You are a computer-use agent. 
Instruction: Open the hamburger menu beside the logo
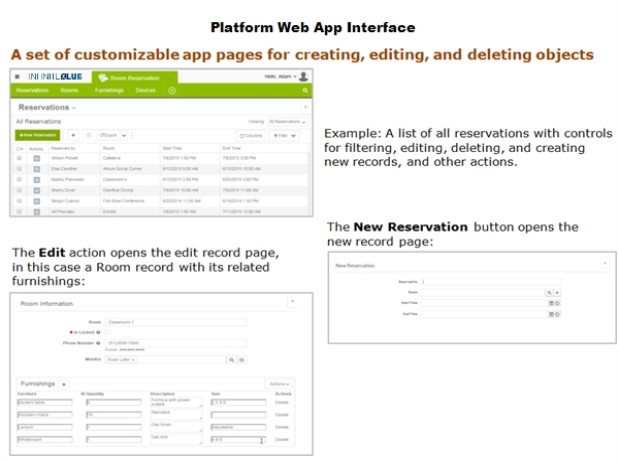[x=17, y=76]
